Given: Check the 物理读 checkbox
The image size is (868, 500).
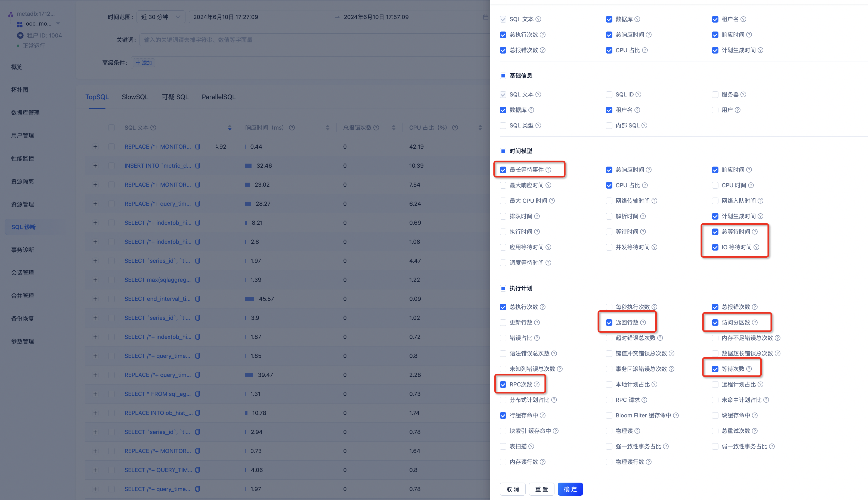Looking at the screenshot, I should pos(609,431).
